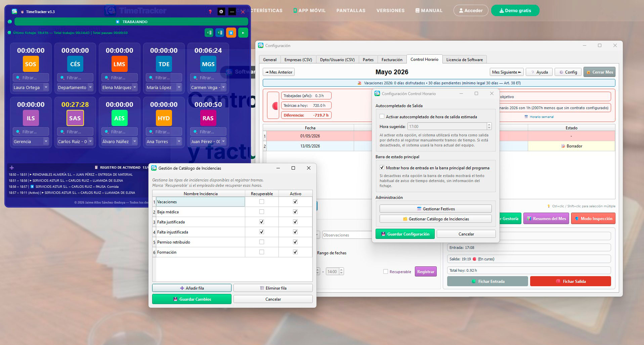Toggle Activo checkbox for Baja médica row
644x345 pixels.
[295, 212]
